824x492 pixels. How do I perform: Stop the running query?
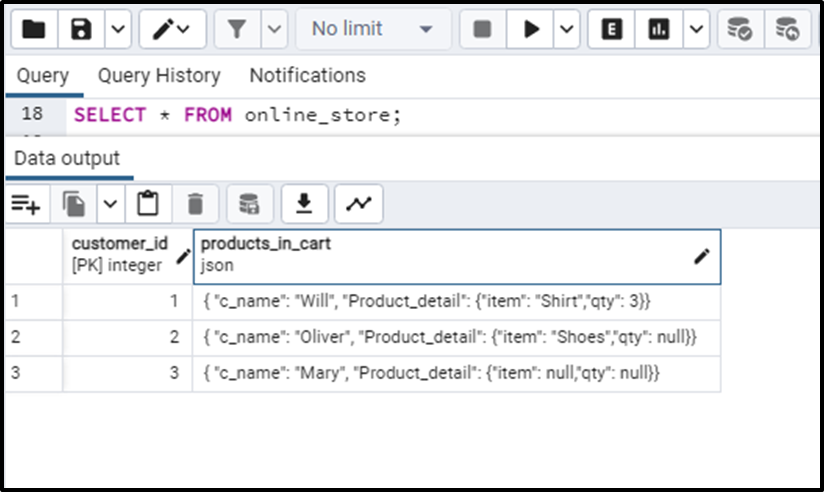[x=482, y=29]
